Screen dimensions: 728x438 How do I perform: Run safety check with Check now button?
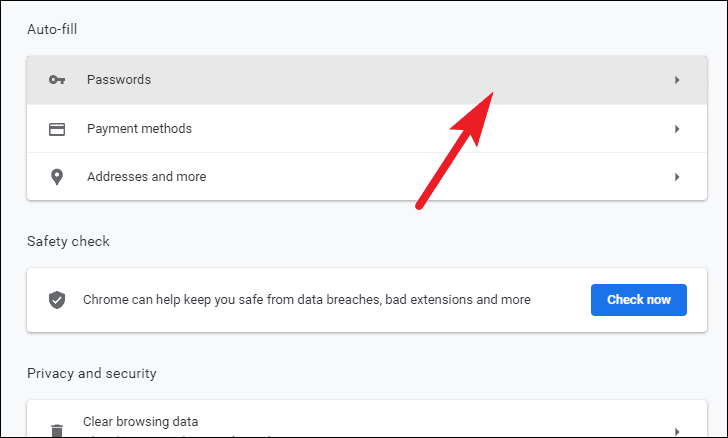click(x=638, y=300)
